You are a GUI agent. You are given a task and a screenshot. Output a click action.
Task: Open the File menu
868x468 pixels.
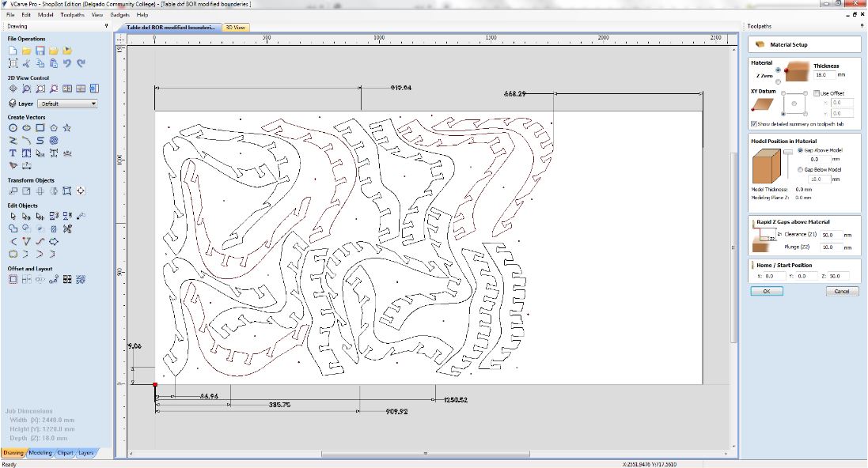(10, 15)
